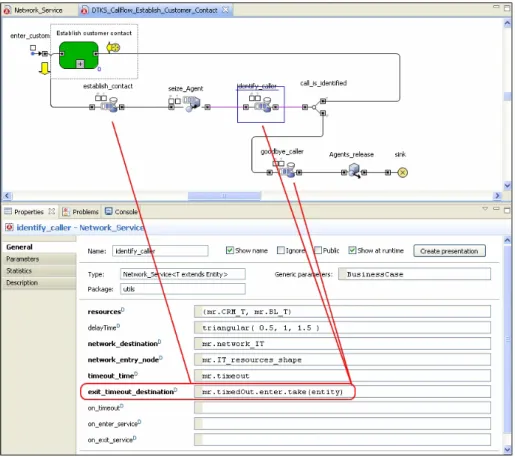Select the DTKS_CallFlow_Establish_Customer_Contact tab
The image size is (515, 457).
point(154,10)
